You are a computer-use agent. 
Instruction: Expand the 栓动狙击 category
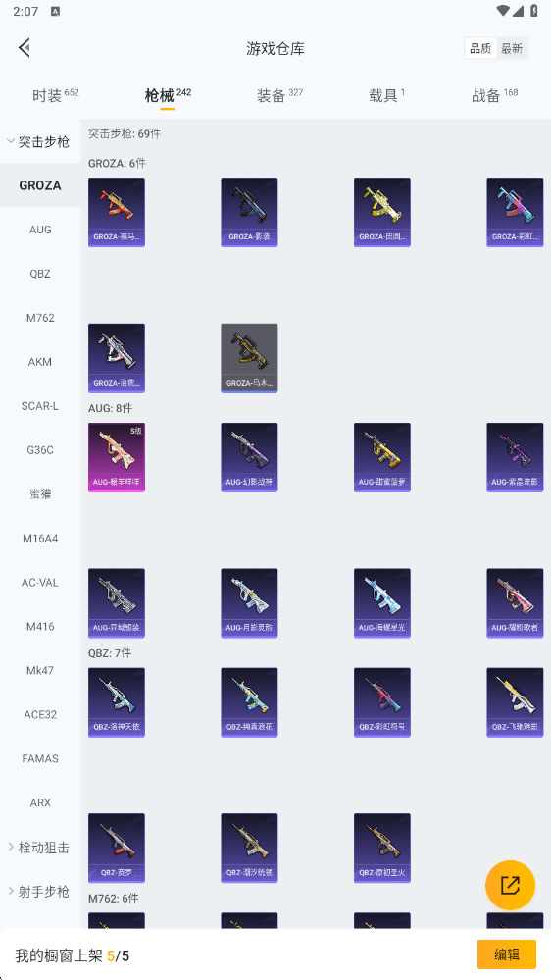(40, 848)
